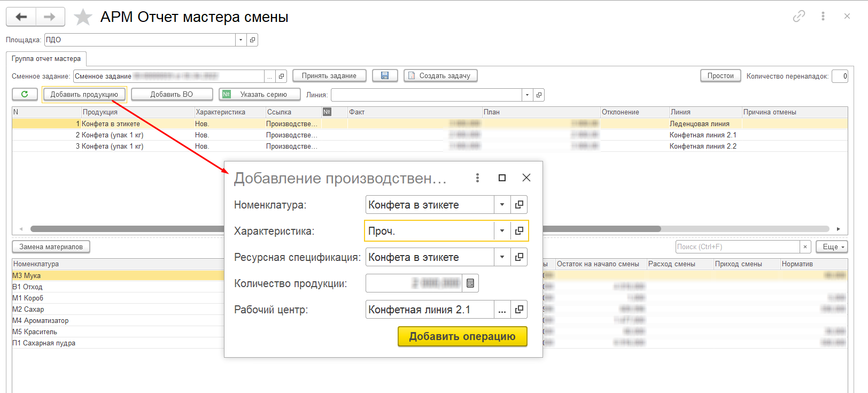Expand the Ресурсная спецификация dropdown

tap(502, 257)
